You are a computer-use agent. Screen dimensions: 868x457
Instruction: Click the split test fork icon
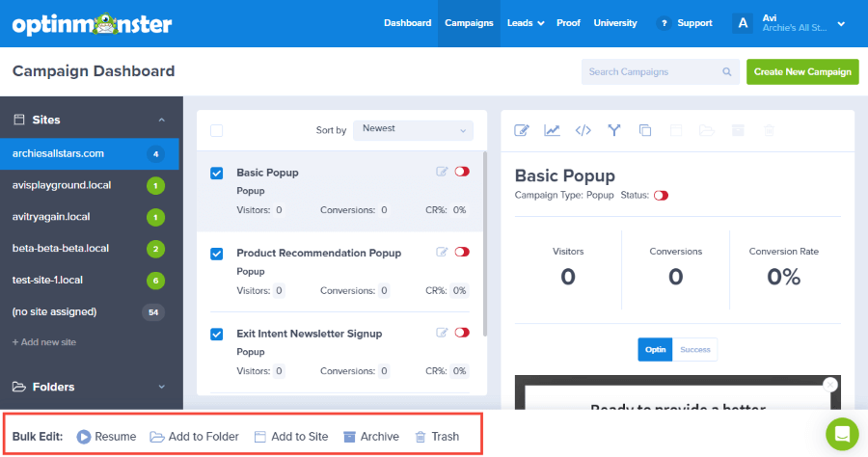click(x=614, y=130)
